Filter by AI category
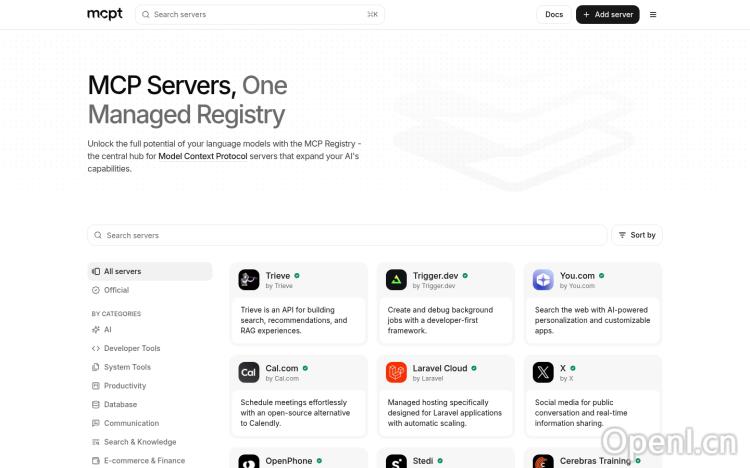 [107, 329]
